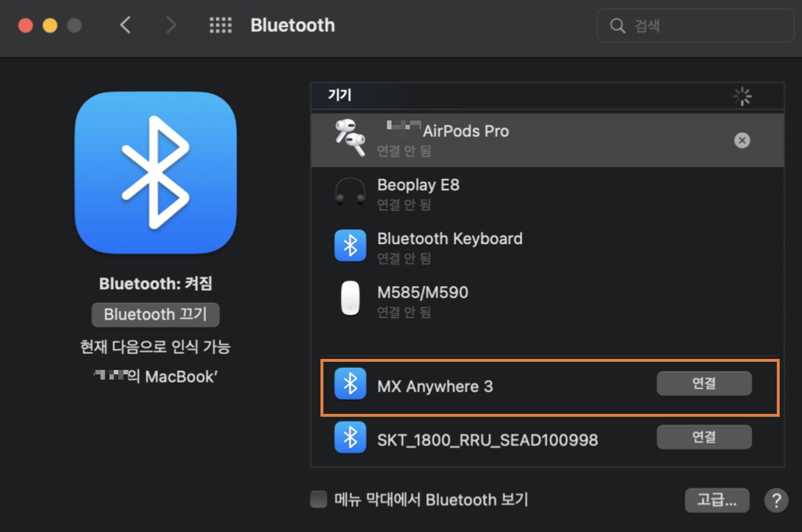Remove AirPods Pro using the X button
802x532 pixels.
(742, 140)
